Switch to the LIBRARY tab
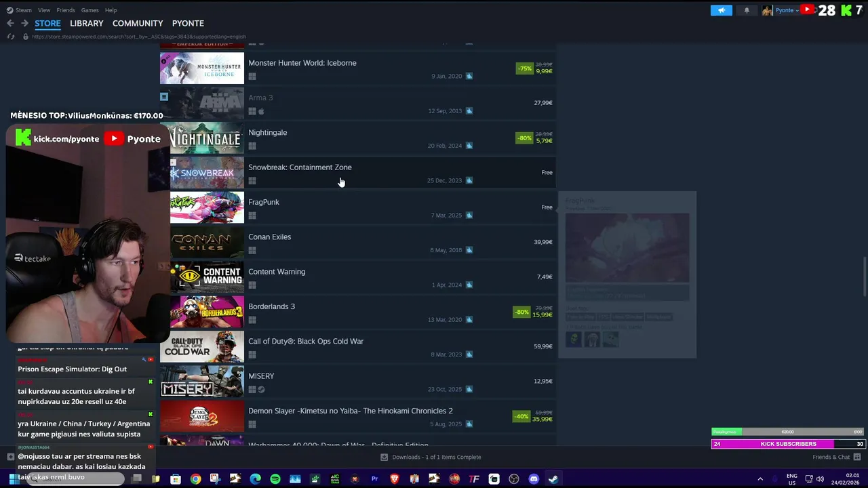This screenshot has width=868, height=488. pos(87,23)
